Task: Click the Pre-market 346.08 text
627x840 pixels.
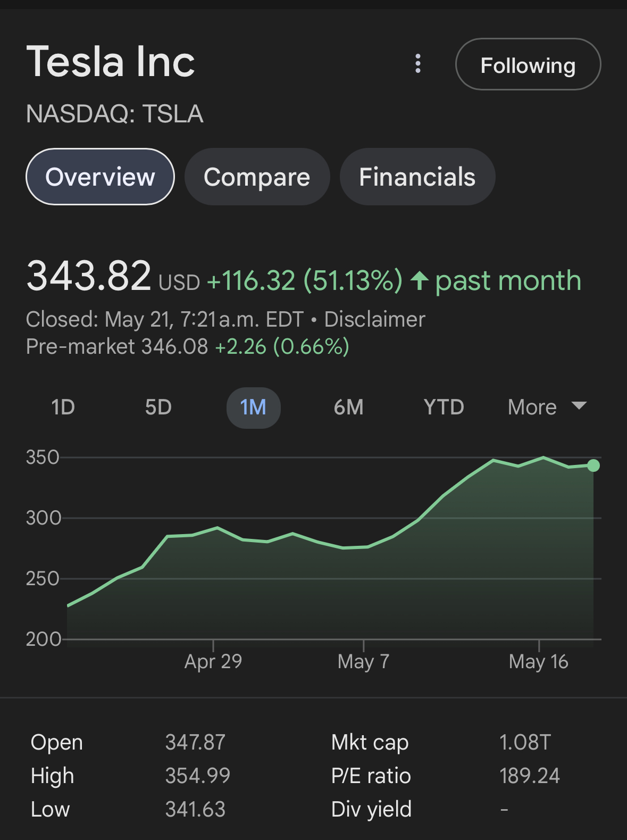Action: [x=117, y=347]
